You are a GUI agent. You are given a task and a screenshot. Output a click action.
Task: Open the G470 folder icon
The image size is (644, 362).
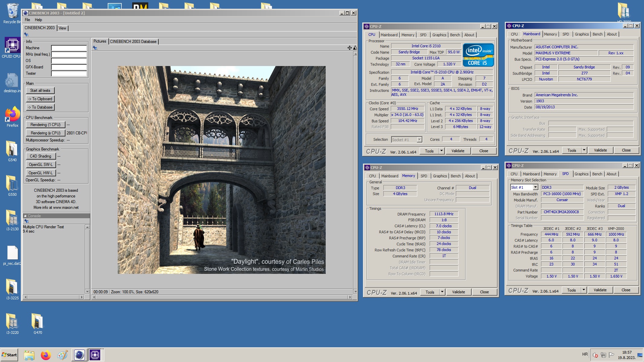coord(38,324)
